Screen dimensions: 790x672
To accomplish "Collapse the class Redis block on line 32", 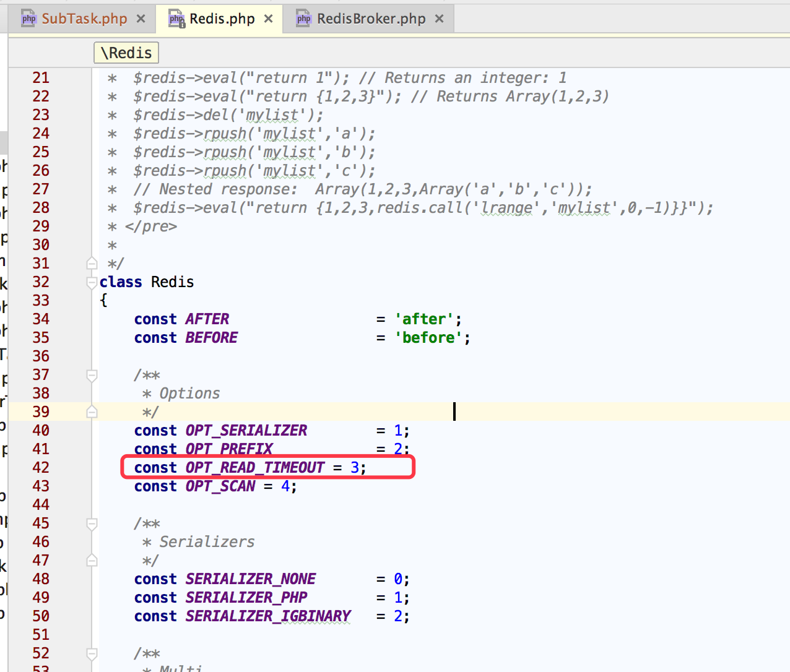I will pos(92,282).
